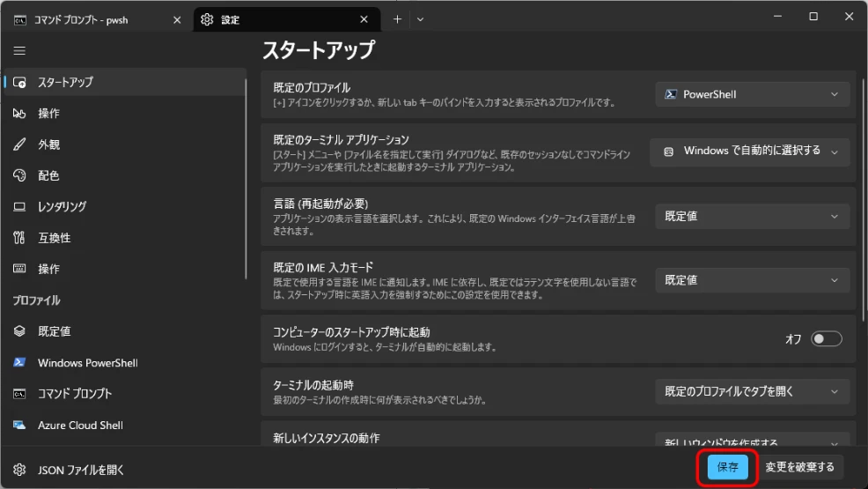Select Azure Cloud Shell profile
This screenshot has height=489, width=868.
tap(80, 425)
